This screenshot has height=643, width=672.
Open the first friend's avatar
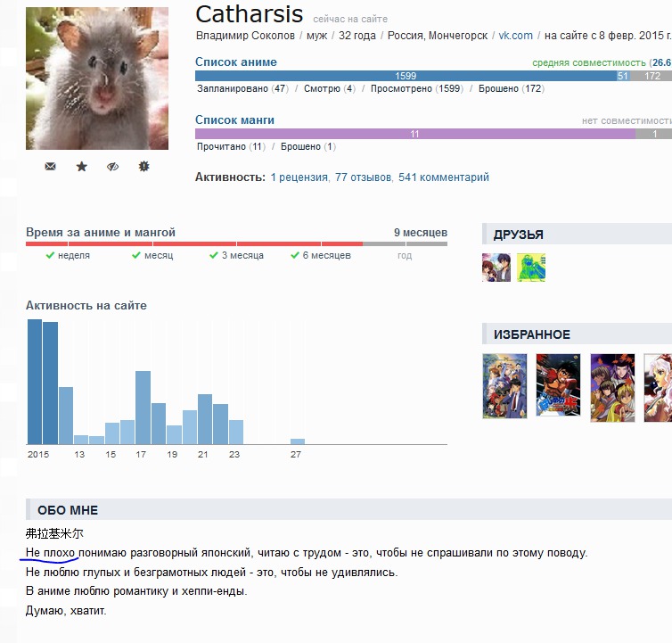(x=496, y=268)
